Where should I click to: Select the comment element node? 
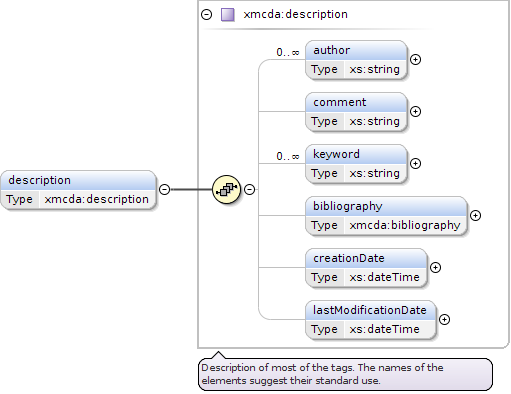tap(356, 112)
